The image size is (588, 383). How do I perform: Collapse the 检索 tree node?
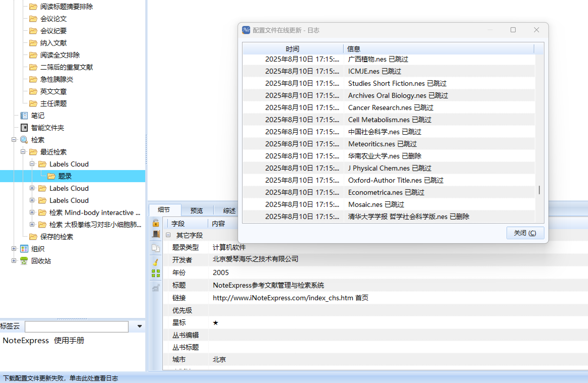point(14,140)
